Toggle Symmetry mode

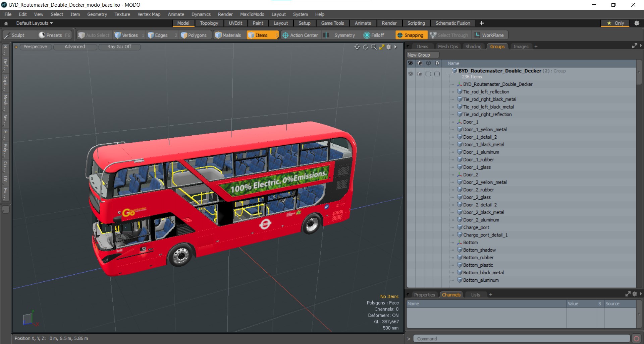pos(341,35)
